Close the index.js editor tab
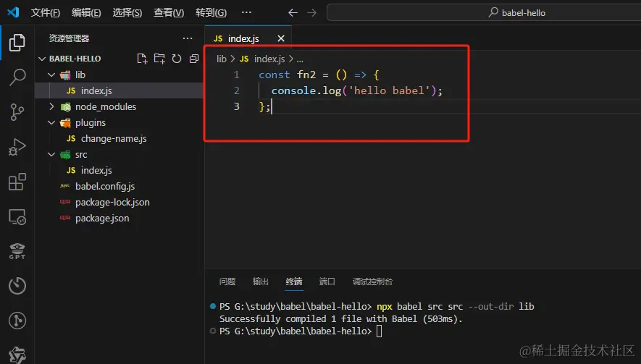The image size is (641, 364). (281, 38)
